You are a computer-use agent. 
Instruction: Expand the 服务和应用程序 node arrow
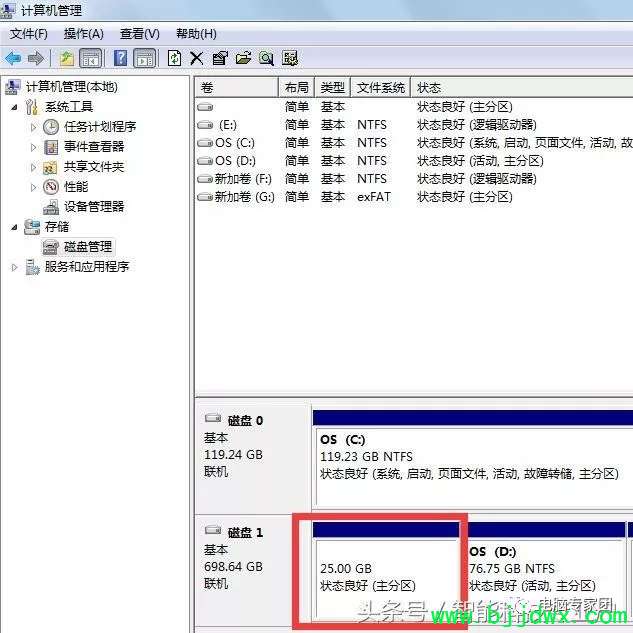click(x=14, y=267)
